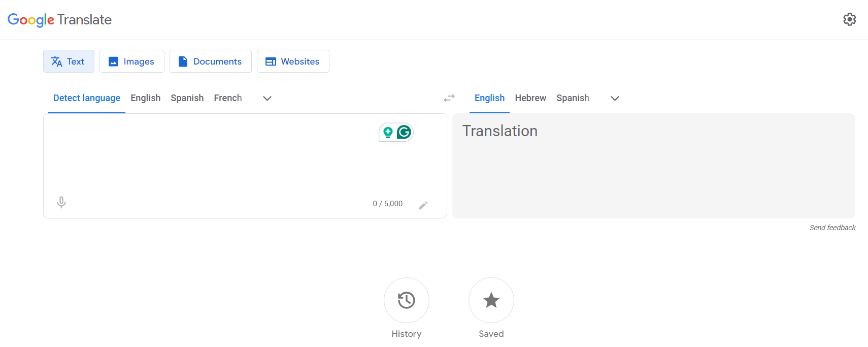Viewport: 868px width, 347px height.
Task: Choose French as source language
Action: click(227, 98)
